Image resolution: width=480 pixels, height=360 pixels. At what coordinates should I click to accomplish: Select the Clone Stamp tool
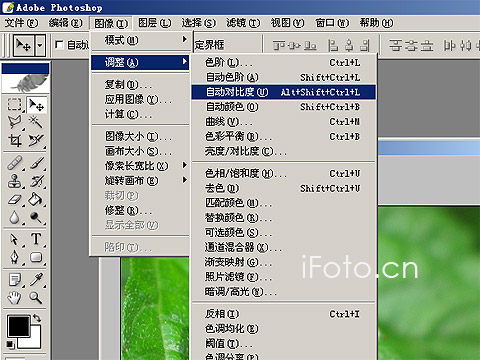pos(14,181)
